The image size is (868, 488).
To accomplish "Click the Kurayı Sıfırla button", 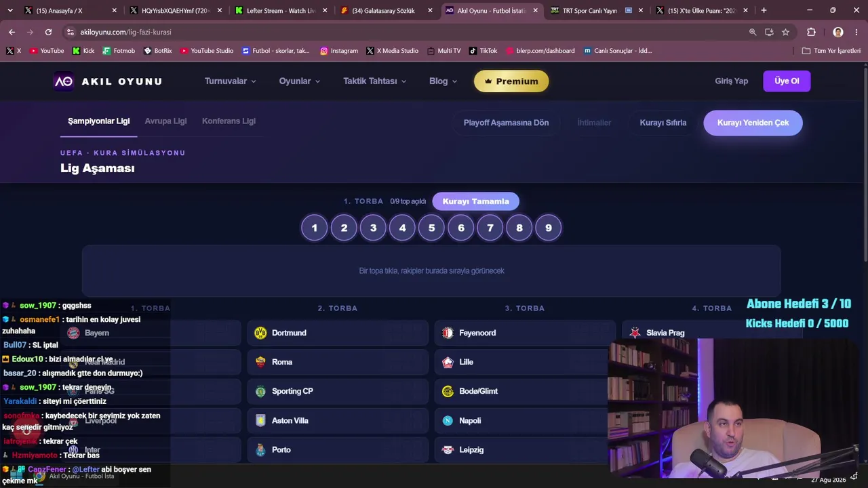I will click(x=663, y=123).
